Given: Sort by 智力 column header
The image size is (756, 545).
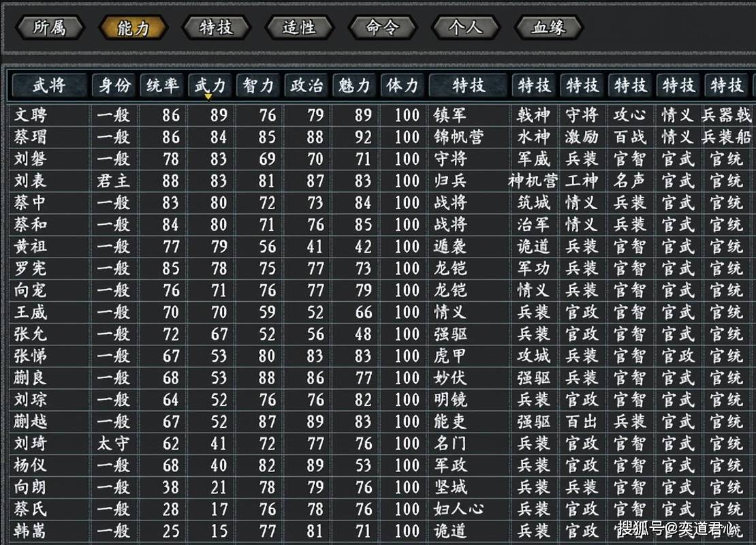Looking at the screenshot, I should 258,86.
